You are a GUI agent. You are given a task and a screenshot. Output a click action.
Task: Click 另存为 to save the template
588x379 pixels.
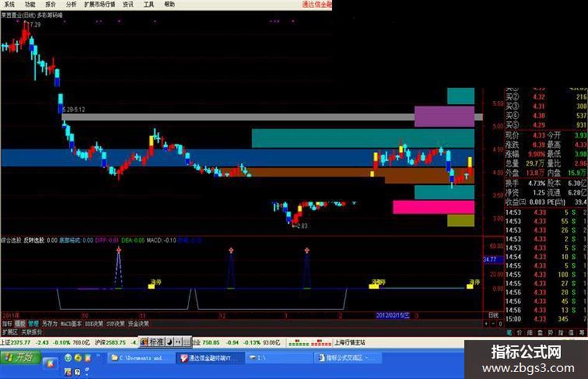tap(50, 324)
